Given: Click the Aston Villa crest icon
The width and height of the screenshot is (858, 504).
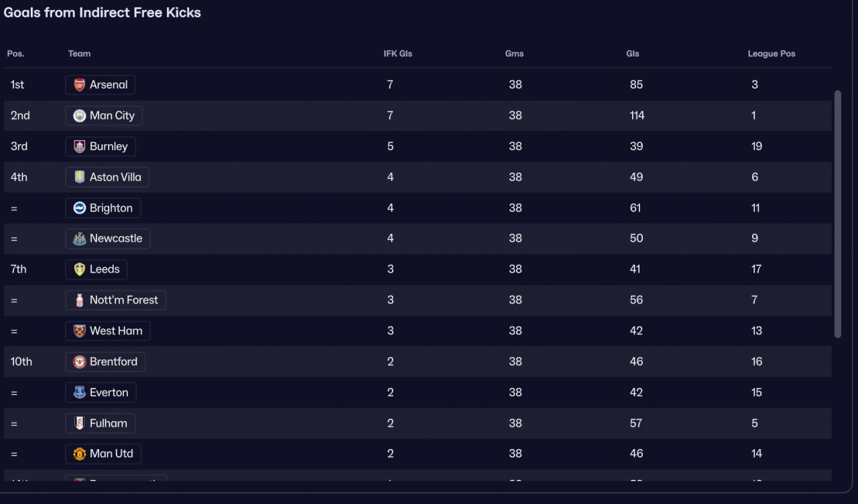Looking at the screenshot, I should [80, 178].
